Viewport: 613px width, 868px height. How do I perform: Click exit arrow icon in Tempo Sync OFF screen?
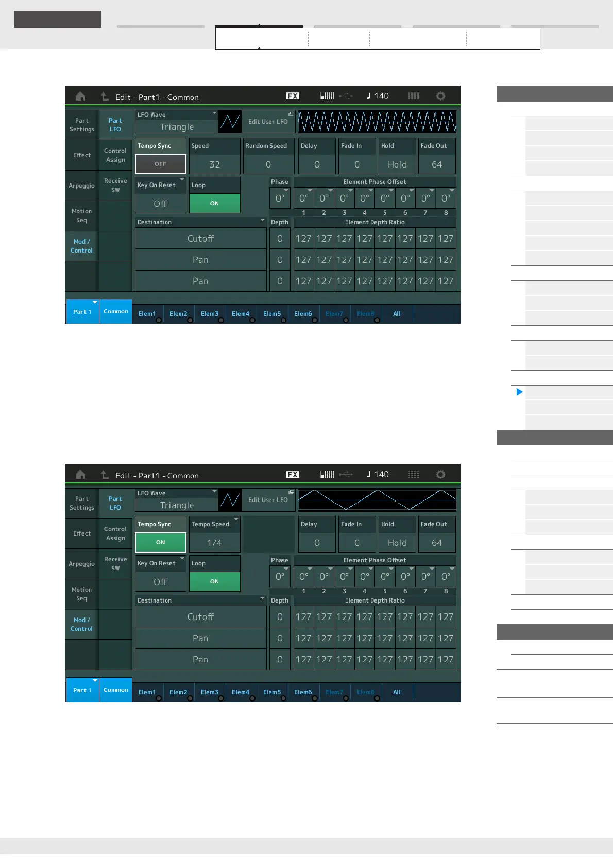pos(105,96)
